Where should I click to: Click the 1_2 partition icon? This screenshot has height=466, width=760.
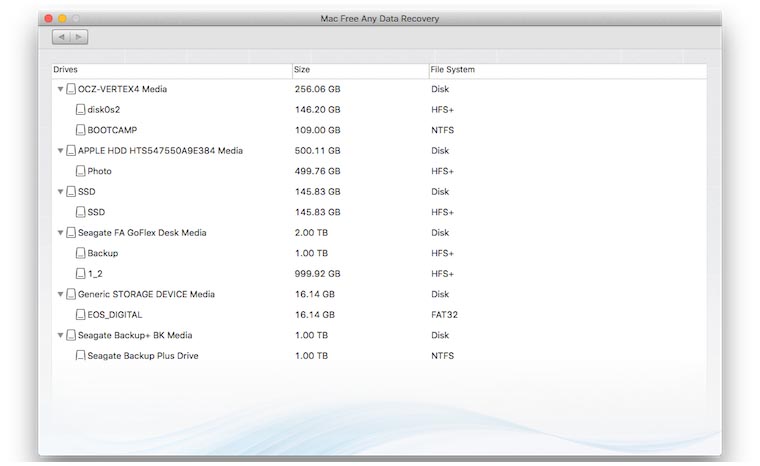coord(80,273)
